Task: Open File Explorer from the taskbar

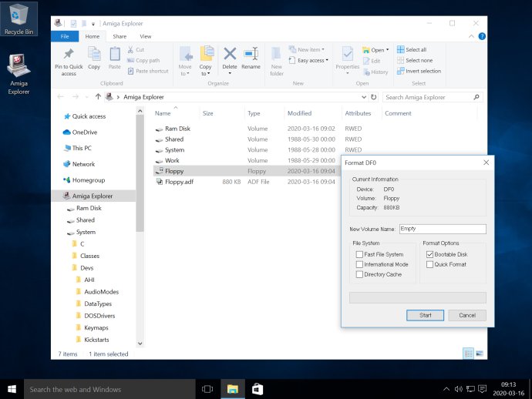Action: tap(232, 389)
